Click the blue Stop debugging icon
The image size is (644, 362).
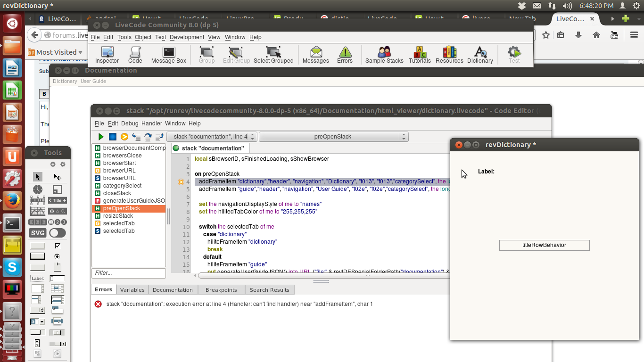(113, 137)
